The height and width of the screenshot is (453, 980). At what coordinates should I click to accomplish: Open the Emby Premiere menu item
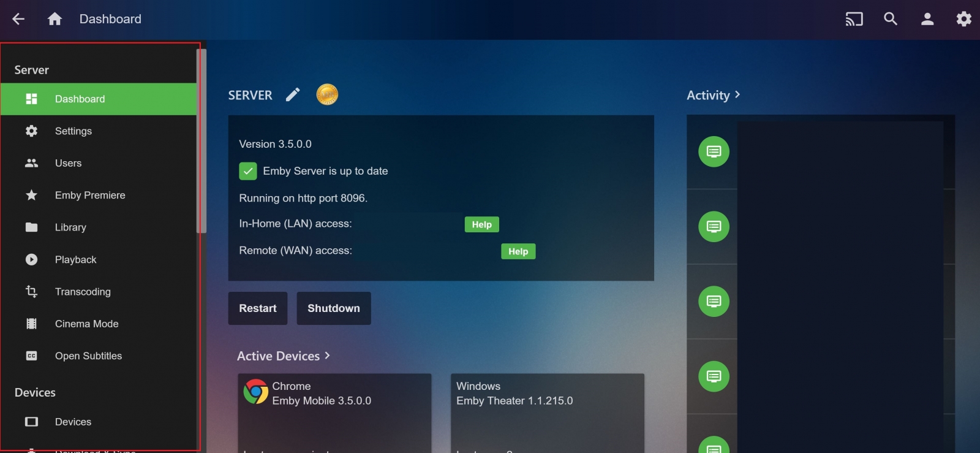(99, 195)
